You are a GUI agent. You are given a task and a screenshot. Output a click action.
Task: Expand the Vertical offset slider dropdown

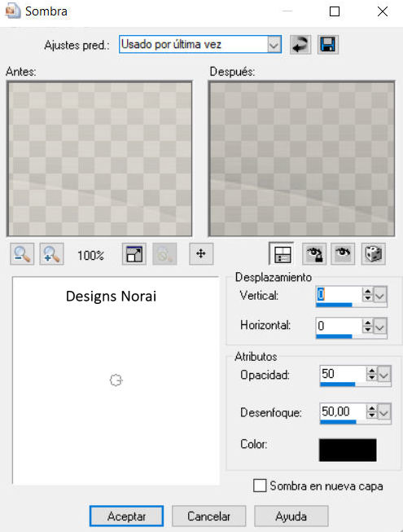click(379, 296)
